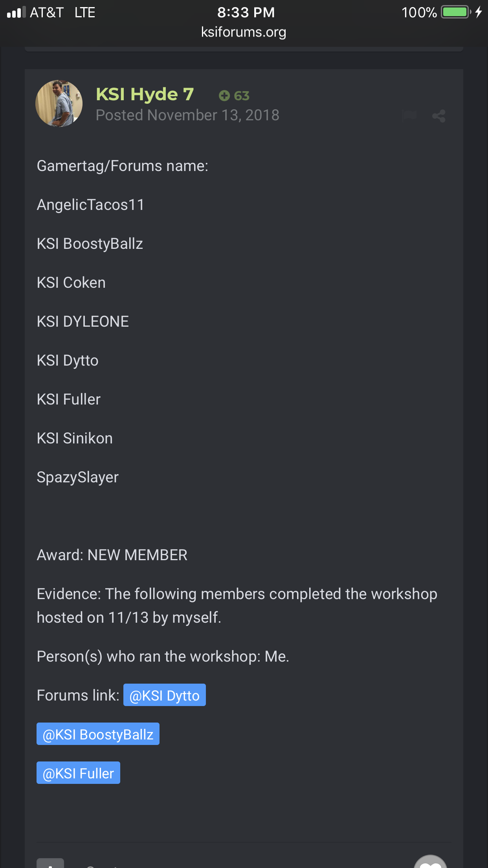
Task: Share this post via the share icon
Action: tap(438, 116)
